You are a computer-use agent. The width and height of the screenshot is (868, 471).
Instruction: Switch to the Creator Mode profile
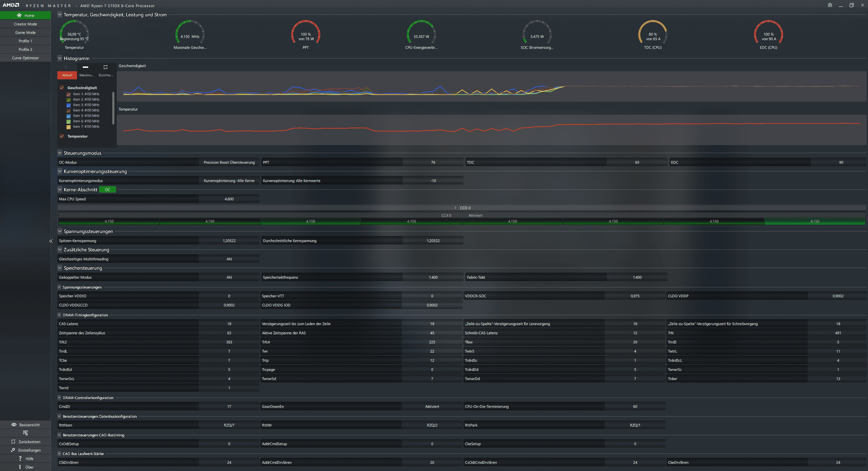tap(25, 24)
